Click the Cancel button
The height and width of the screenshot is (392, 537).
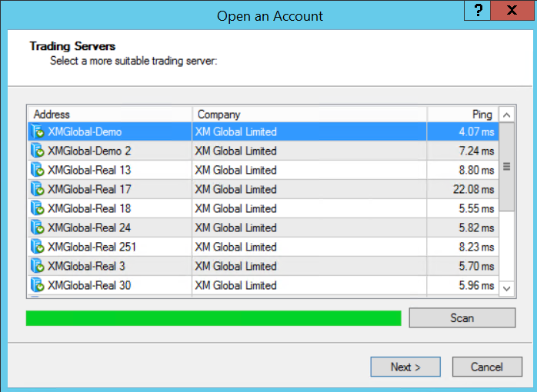[x=487, y=367]
